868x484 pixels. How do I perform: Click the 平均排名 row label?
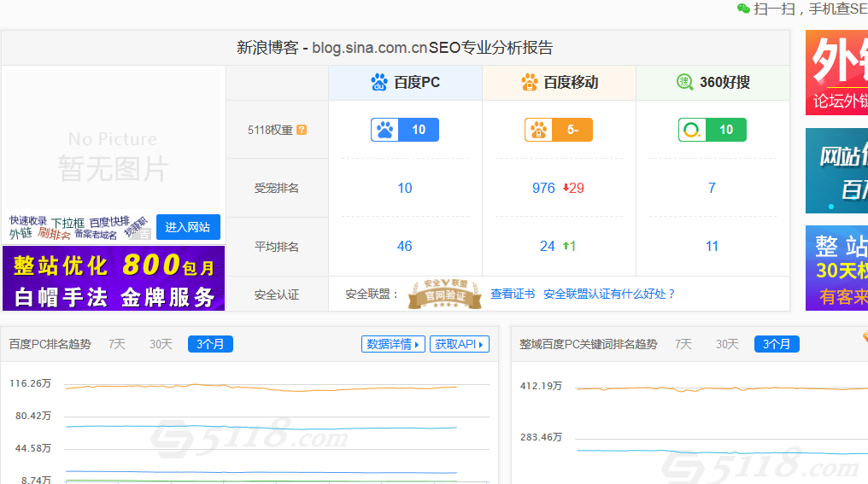[x=277, y=247]
